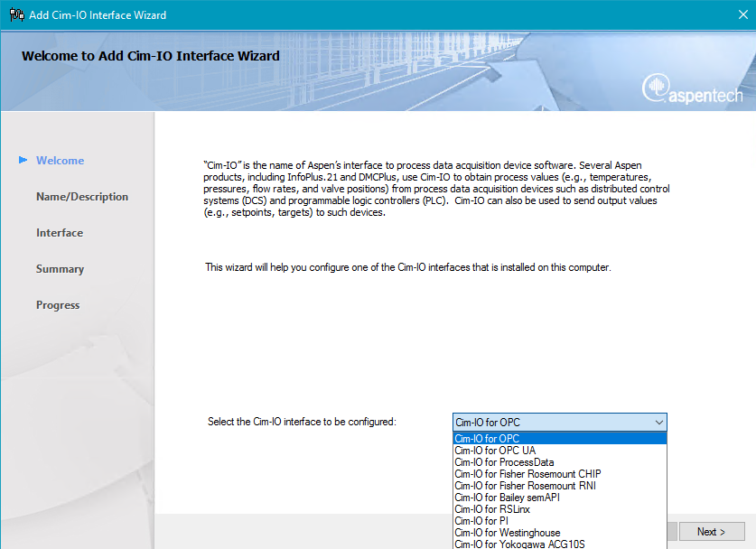756x549 pixels.
Task: Open the Interface step
Action: point(60,233)
